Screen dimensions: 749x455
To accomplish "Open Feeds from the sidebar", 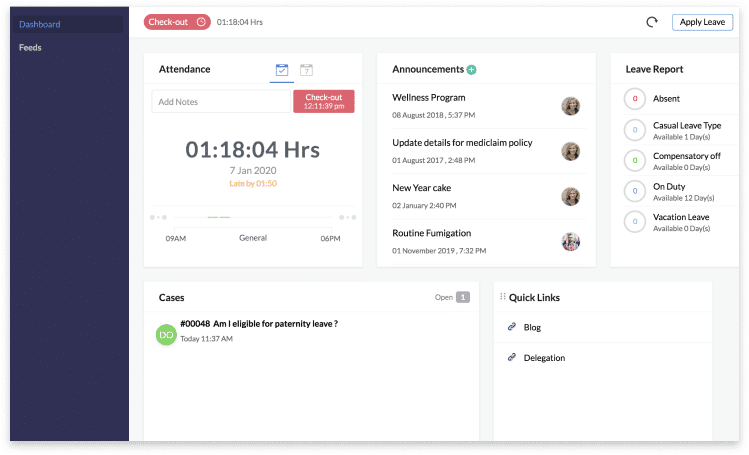I will click(x=30, y=47).
